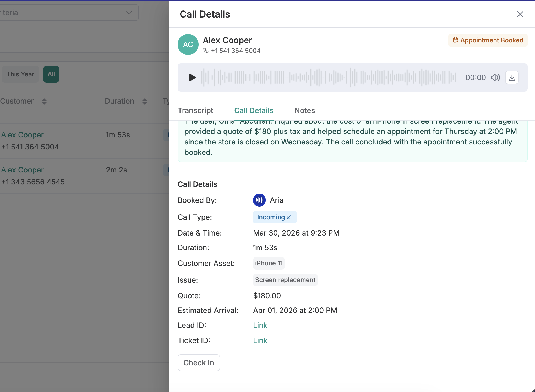Play the call recording
Image resolution: width=535 pixels, height=392 pixels.
click(x=192, y=77)
